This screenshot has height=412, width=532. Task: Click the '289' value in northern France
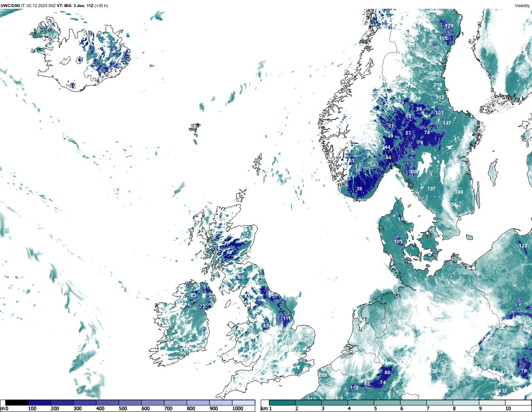click(323, 375)
